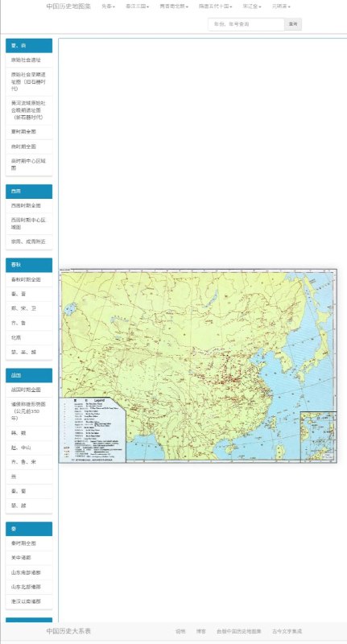Open 原始社会遗址 map
347x644 pixels.
[x=29, y=60]
